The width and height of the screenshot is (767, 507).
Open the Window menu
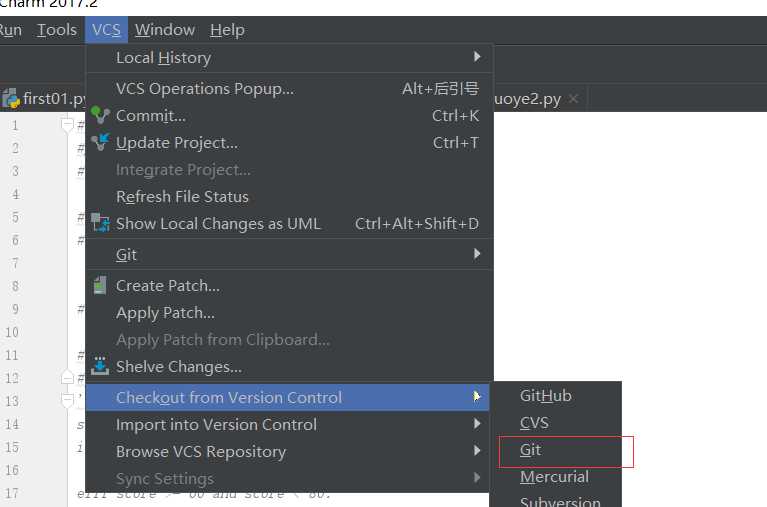pos(165,30)
